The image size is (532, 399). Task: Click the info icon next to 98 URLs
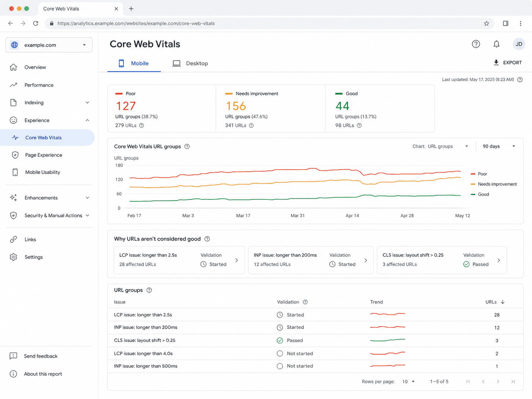click(359, 125)
